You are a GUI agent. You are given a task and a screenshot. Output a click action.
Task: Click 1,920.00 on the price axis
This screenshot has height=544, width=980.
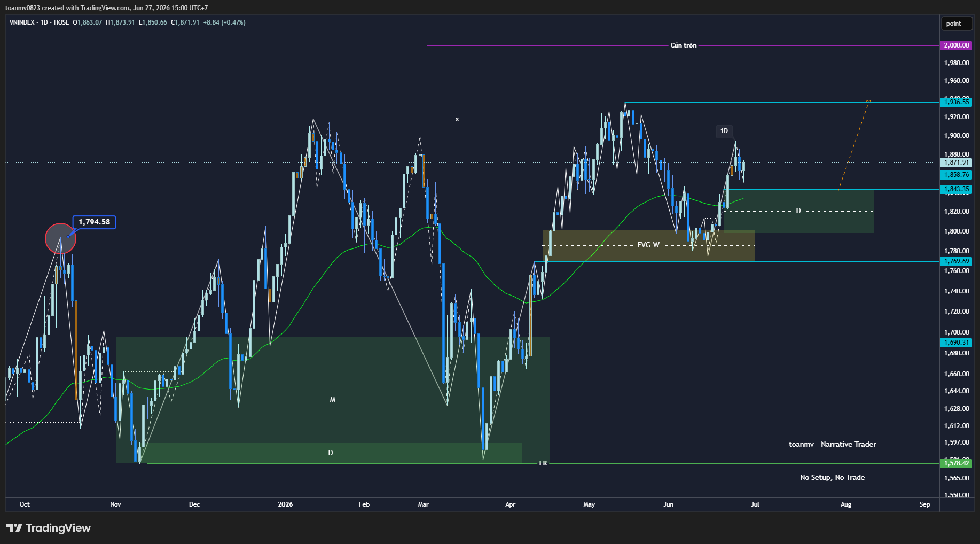click(957, 117)
